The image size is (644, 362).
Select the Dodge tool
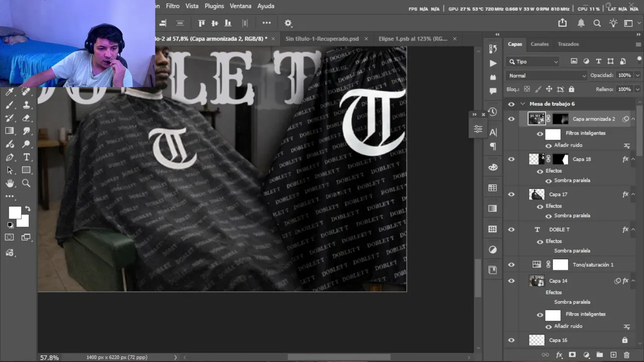[26, 144]
